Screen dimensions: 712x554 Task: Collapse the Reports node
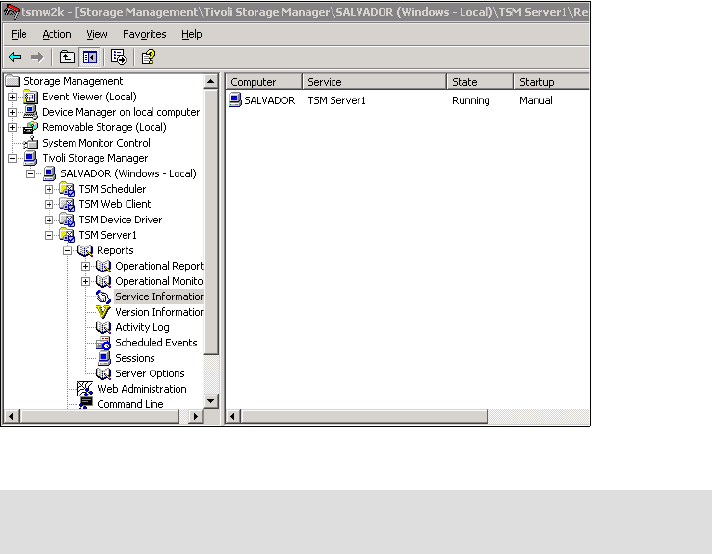coord(67,251)
